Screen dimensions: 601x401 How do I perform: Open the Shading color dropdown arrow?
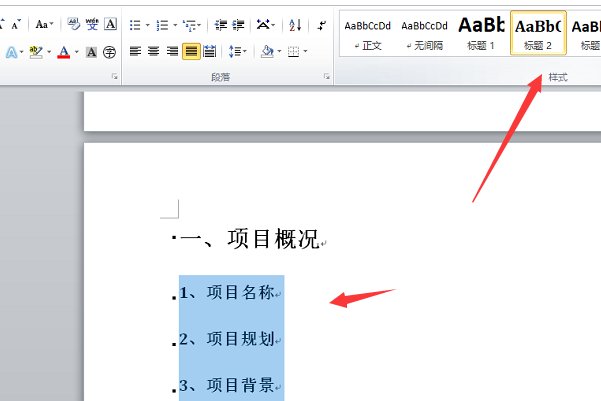coord(279,51)
